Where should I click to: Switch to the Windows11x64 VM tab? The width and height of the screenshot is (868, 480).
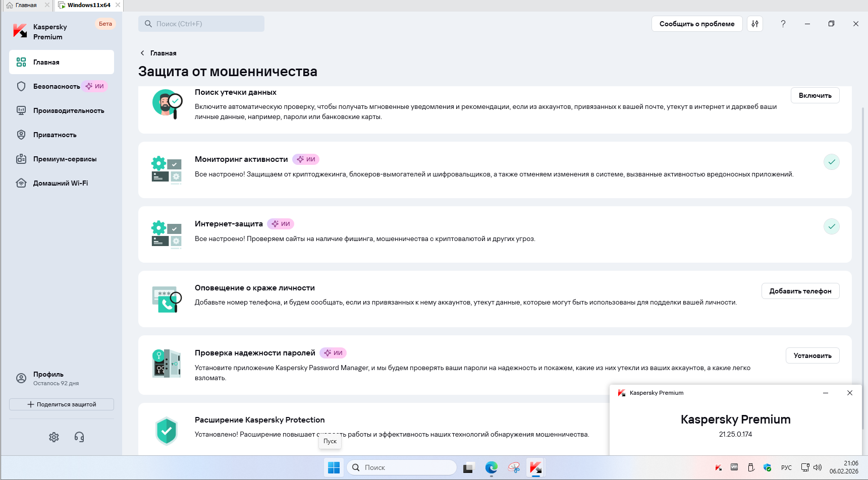coord(89,5)
